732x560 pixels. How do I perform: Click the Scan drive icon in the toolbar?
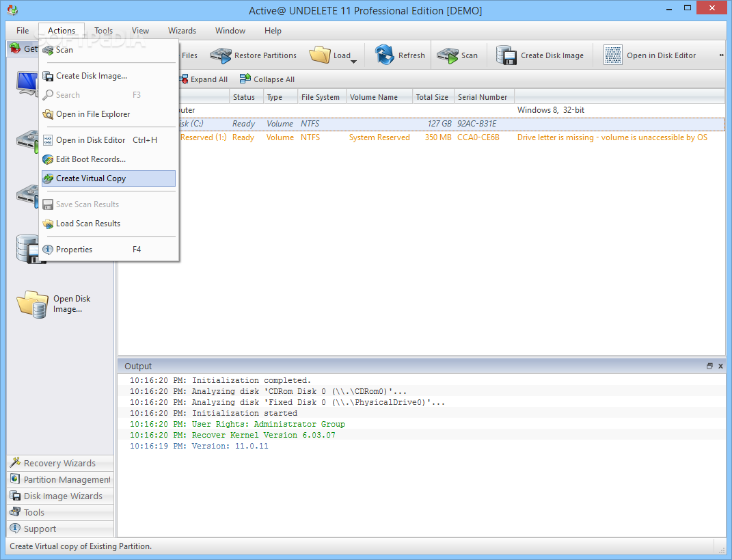(448, 55)
